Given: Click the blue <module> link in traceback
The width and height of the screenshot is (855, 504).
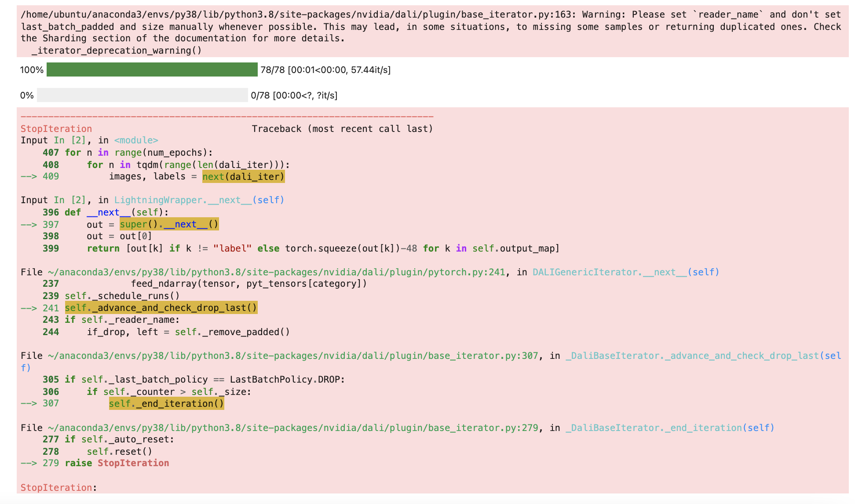Looking at the screenshot, I should point(136,140).
